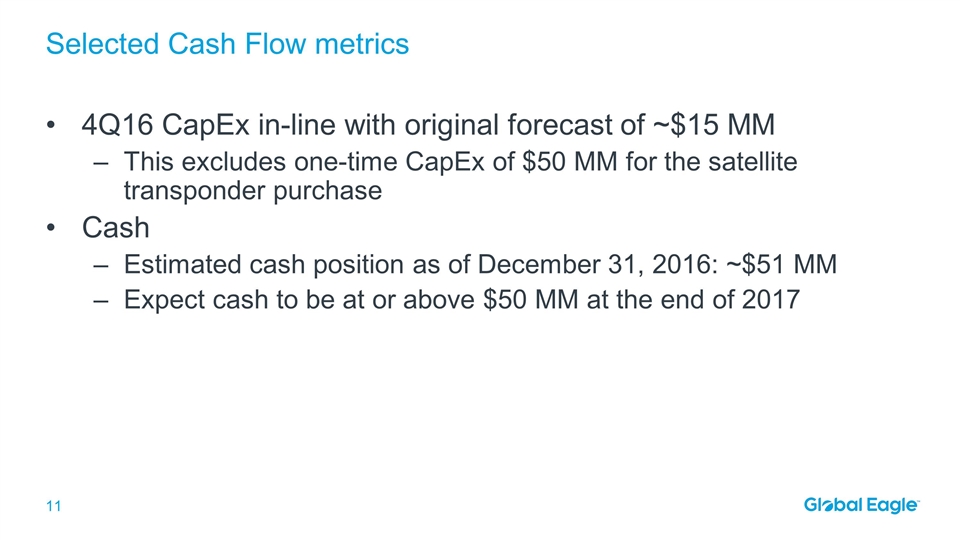Click the Global Eagle logo
The image size is (960, 540).
tap(862, 506)
